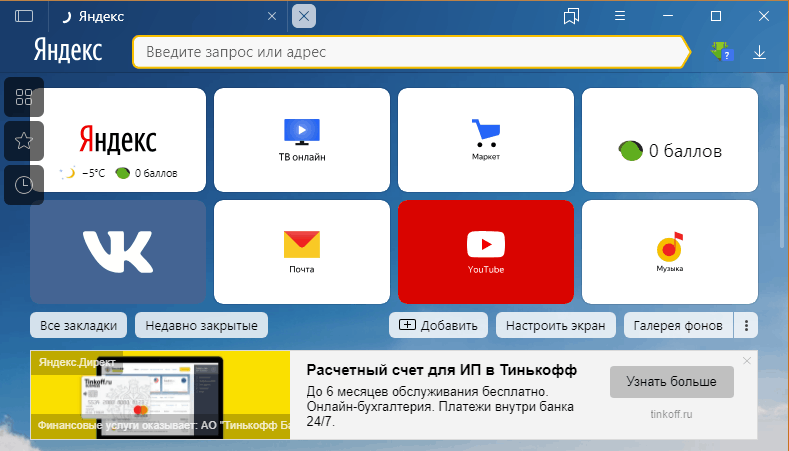Viewport: 789px width, 451px height.
Task: Minimize the browser window
Action: pos(668,16)
